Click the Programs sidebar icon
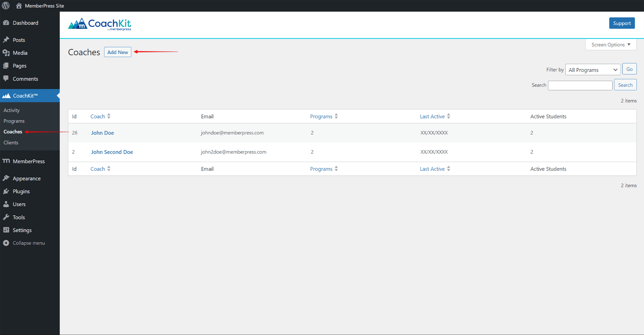The height and width of the screenshot is (335, 644). 14,121
